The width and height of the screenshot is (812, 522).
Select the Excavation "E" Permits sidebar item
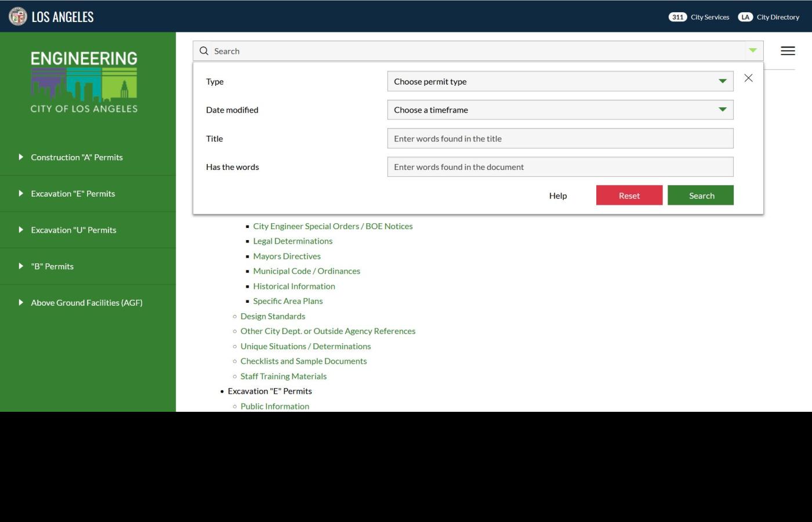coord(72,193)
